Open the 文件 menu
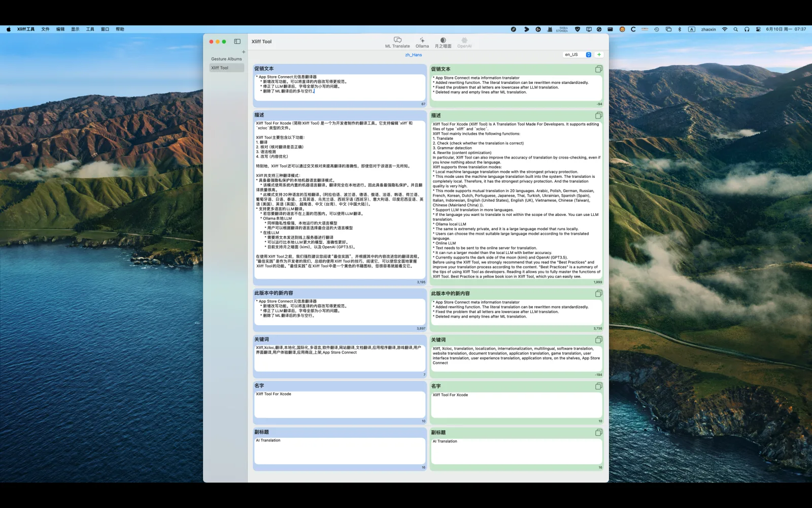Image resolution: width=812 pixels, height=508 pixels. tap(45, 29)
